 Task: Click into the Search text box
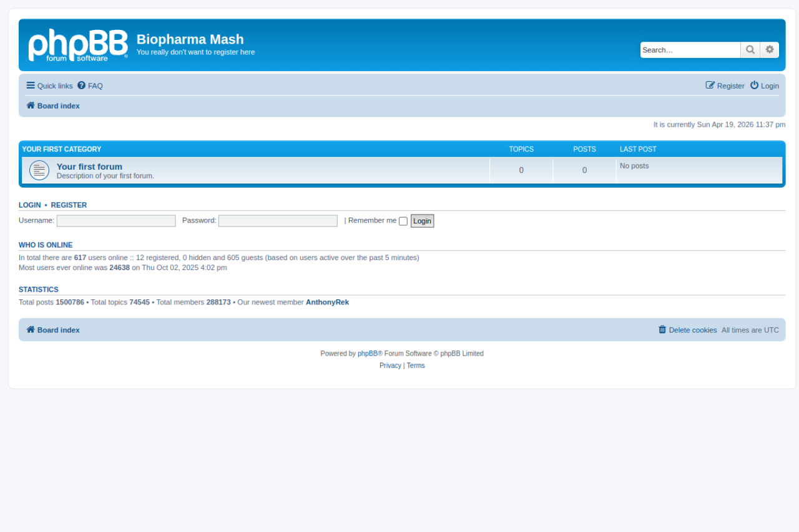(x=690, y=50)
